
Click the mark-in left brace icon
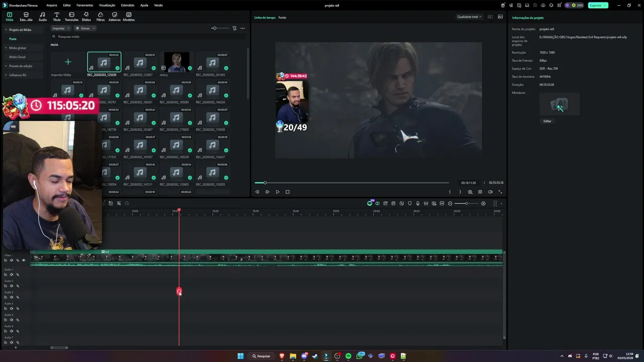(450, 192)
